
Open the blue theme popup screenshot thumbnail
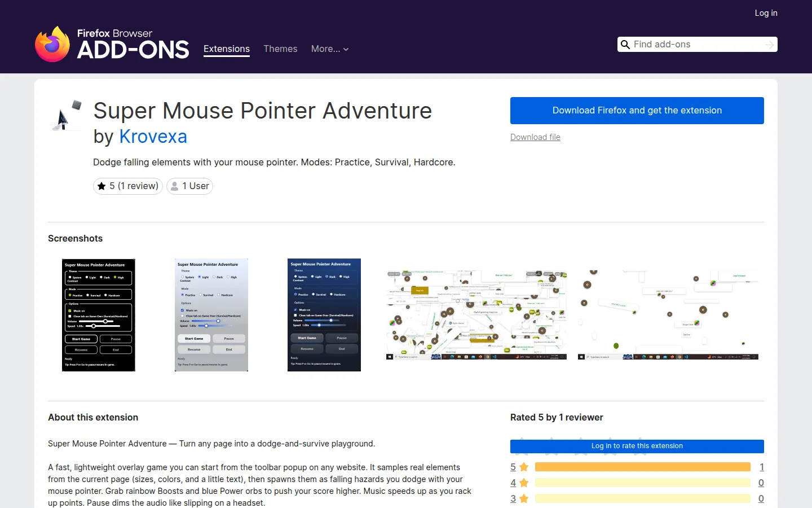pos(324,315)
